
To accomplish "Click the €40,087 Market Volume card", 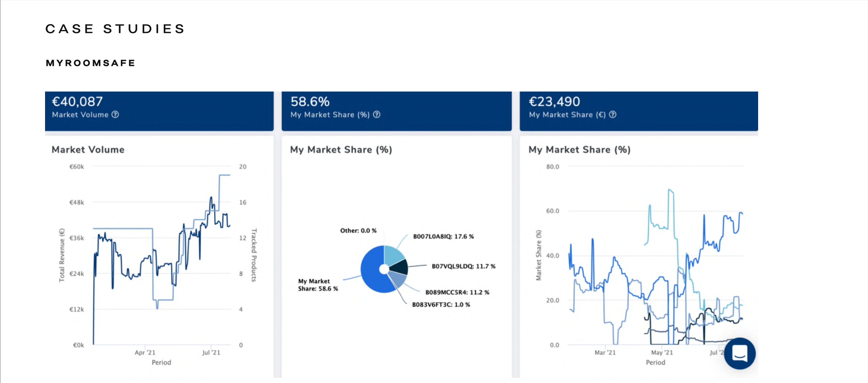I will pos(159,111).
